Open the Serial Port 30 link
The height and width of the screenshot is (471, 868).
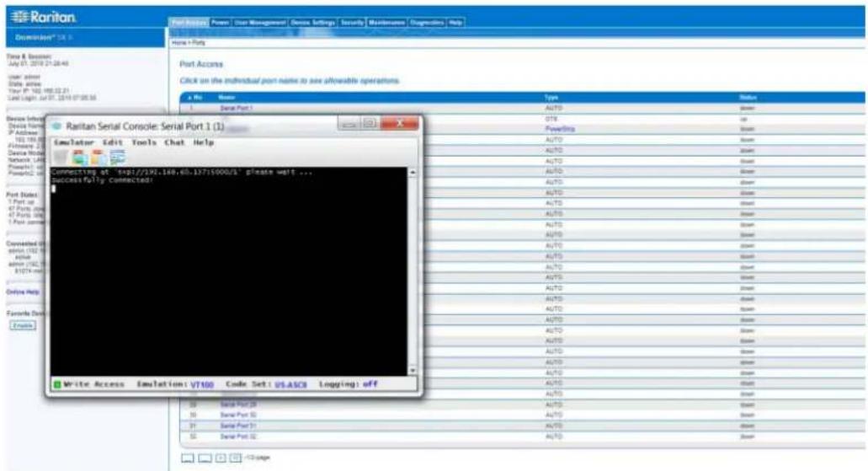point(238,415)
